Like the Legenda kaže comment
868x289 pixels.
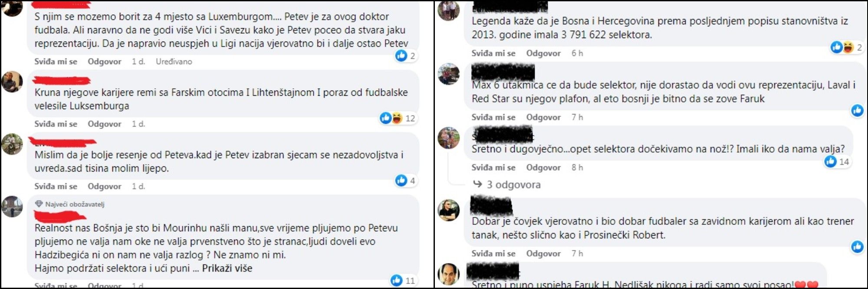pos(493,53)
